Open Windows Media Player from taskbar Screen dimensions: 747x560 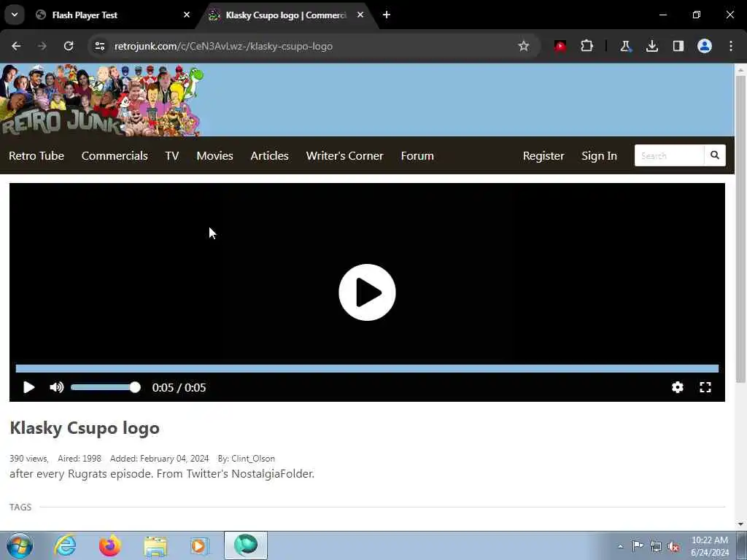(x=200, y=545)
